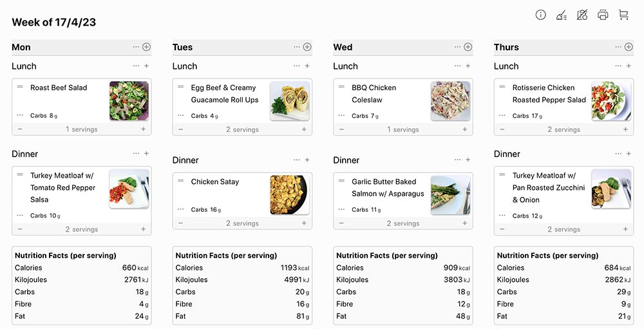Click the edit notes pencil icon
644x329 pixels.
582,15
